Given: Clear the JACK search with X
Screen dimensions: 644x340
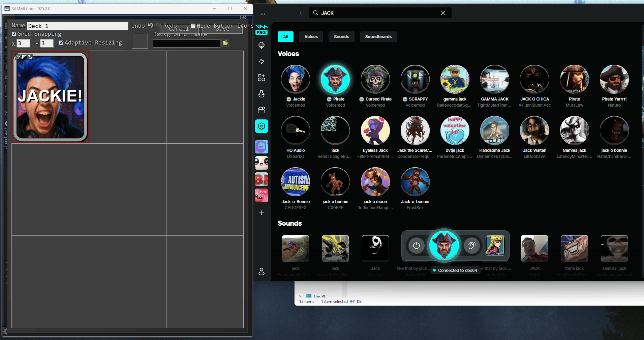Looking at the screenshot, I should click(x=443, y=13).
